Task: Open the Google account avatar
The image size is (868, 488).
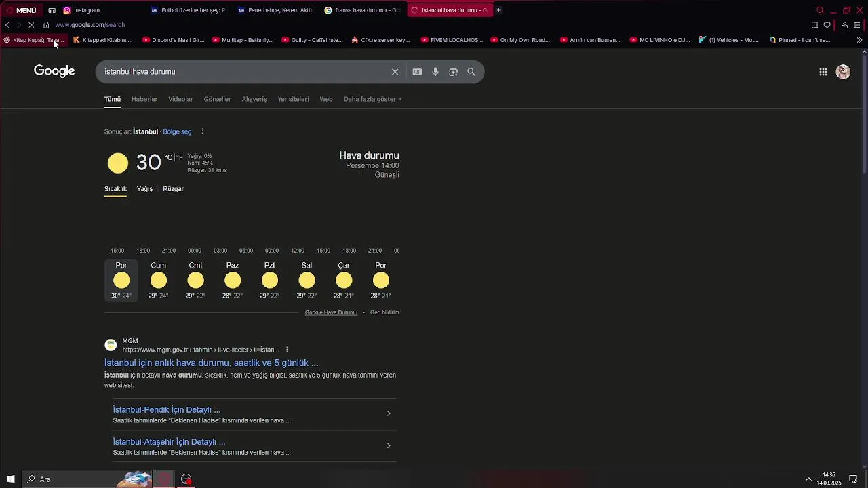Action: (x=843, y=72)
